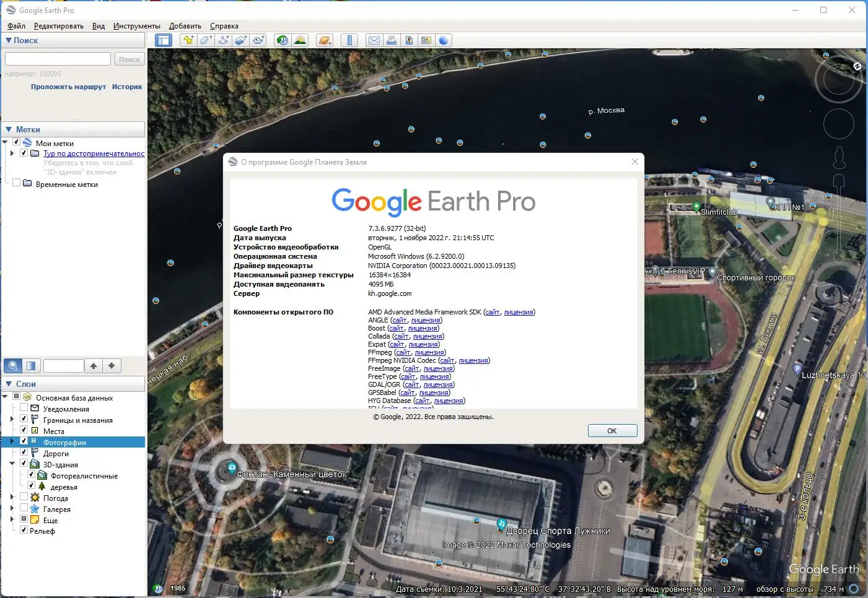The image size is (868, 598).
Task: Start recording a tour
Action: [x=258, y=40]
